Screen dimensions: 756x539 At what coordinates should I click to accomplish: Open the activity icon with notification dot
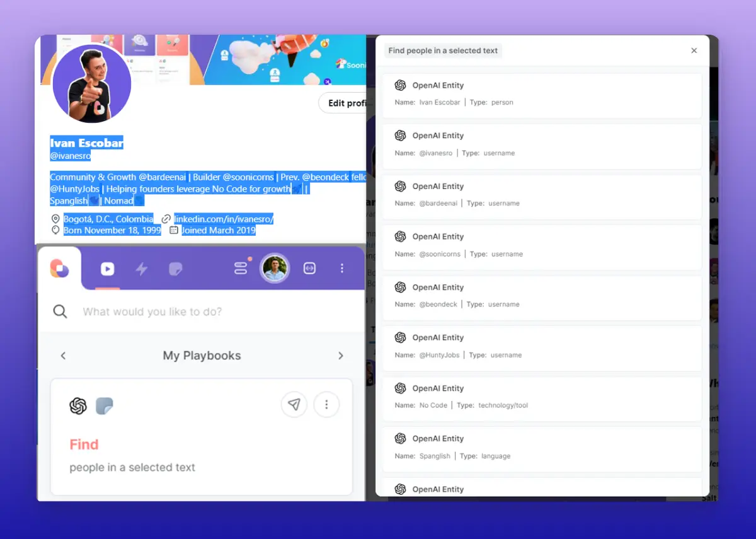tap(241, 268)
